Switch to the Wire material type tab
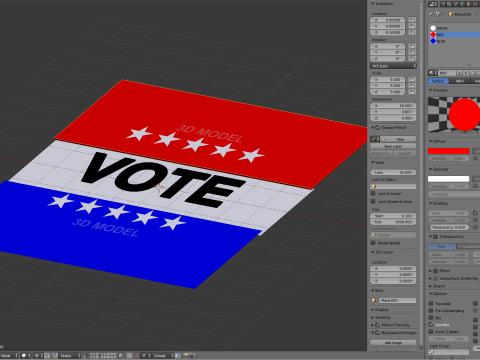 [460, 81]
